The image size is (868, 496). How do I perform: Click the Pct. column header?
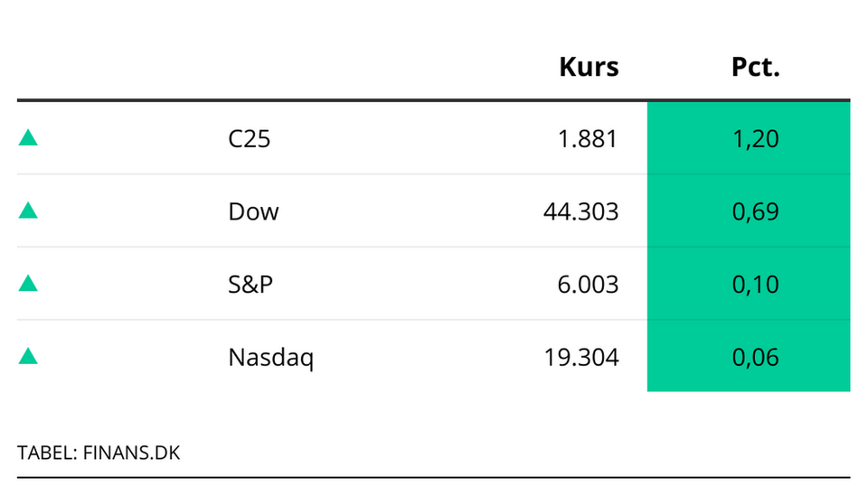[x=755, y=67]
